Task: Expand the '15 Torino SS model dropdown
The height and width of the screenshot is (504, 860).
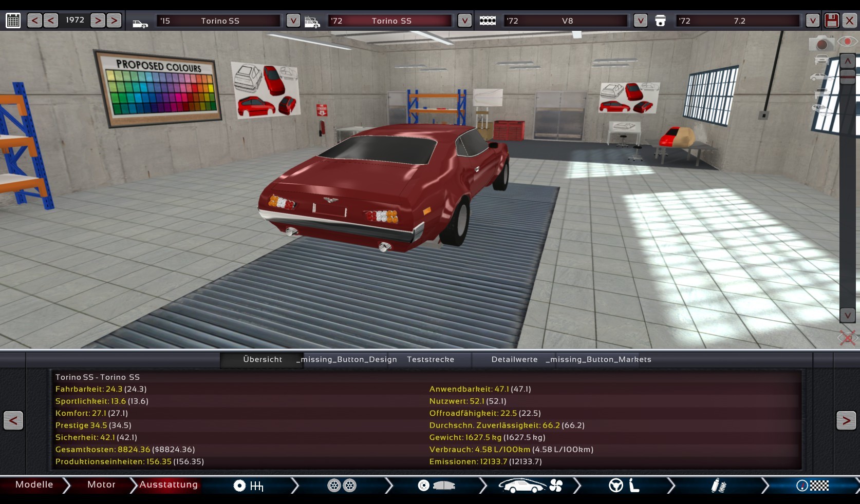Action: [293, 21]
